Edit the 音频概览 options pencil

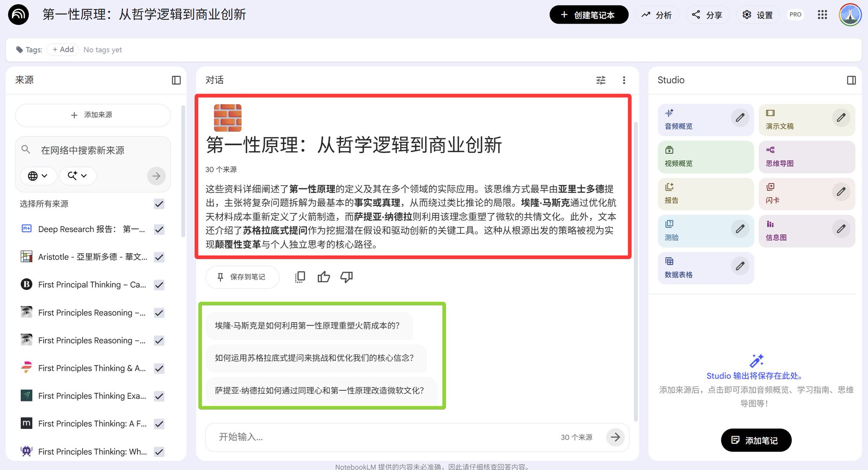click(740, 118)
